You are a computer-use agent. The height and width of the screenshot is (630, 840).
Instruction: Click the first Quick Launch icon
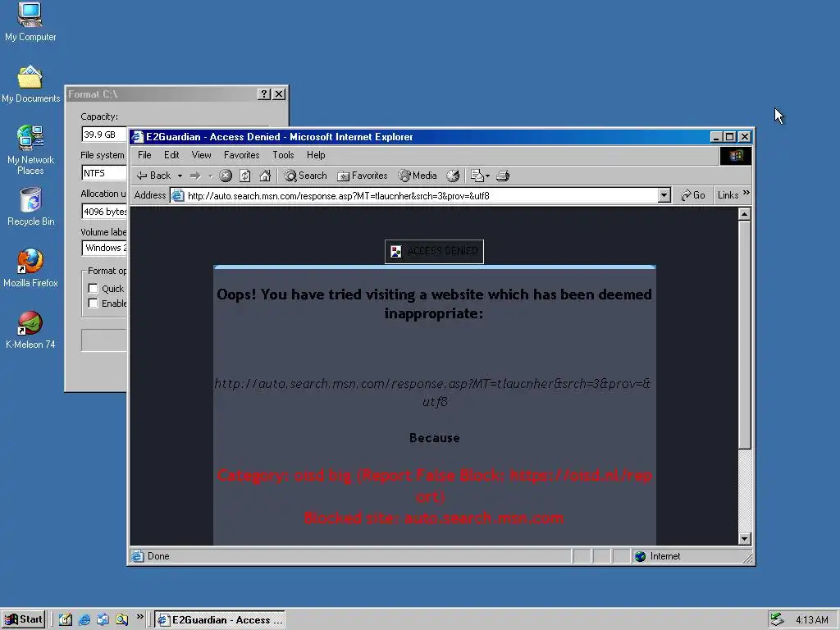click(66, 620)
